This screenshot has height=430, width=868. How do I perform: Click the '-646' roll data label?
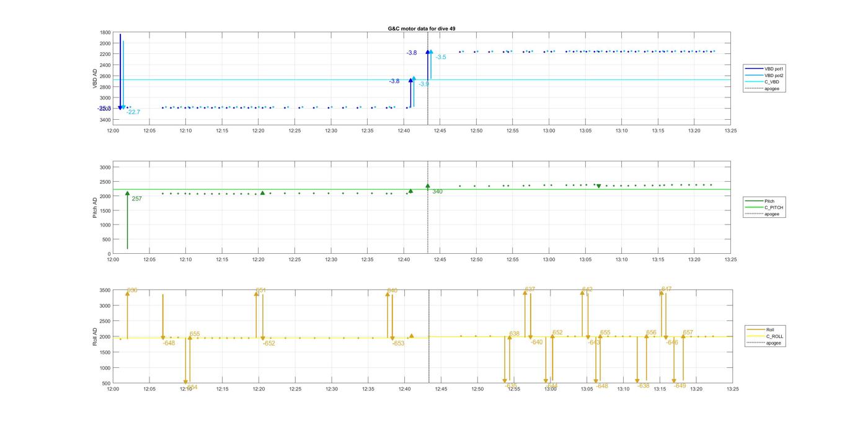[673, 343]
